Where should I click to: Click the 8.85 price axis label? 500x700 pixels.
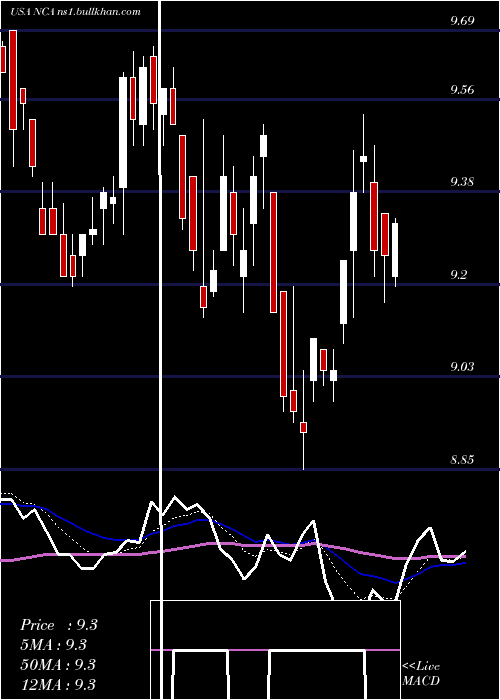pos(462,459)
